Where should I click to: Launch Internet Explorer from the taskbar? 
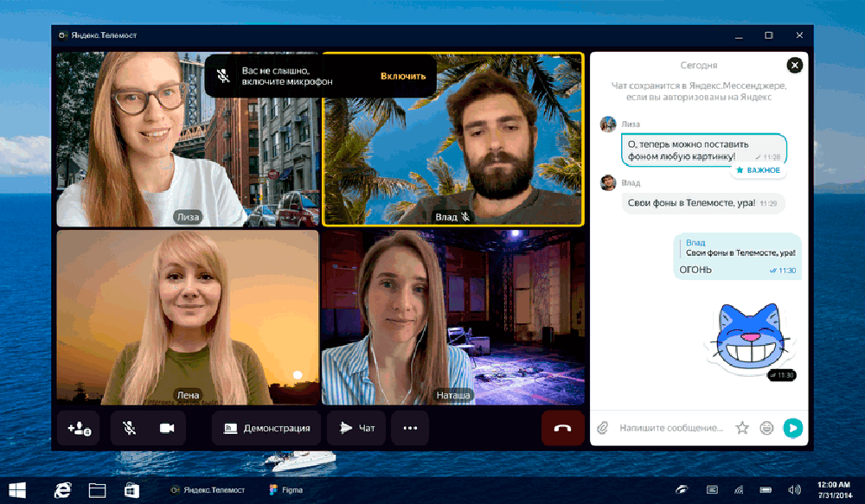tap(62, 489)
